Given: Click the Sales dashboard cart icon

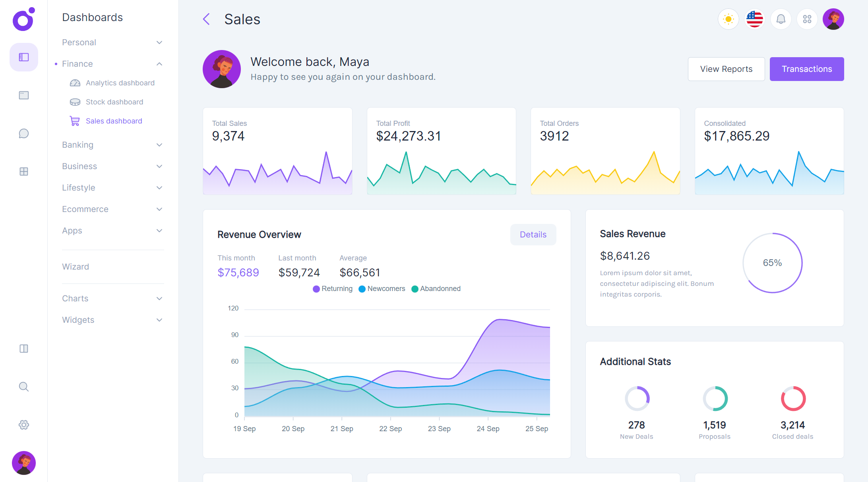Looking at the screenshot, I should (74, 121).
